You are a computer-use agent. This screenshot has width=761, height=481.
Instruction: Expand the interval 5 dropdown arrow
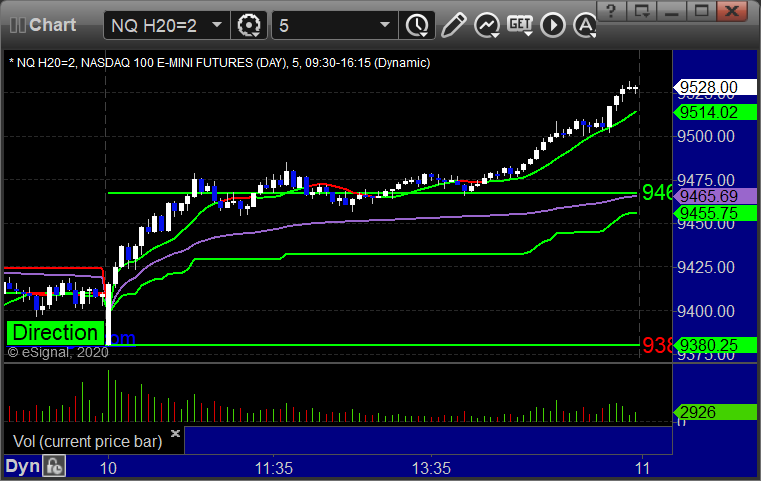(385, 25)
